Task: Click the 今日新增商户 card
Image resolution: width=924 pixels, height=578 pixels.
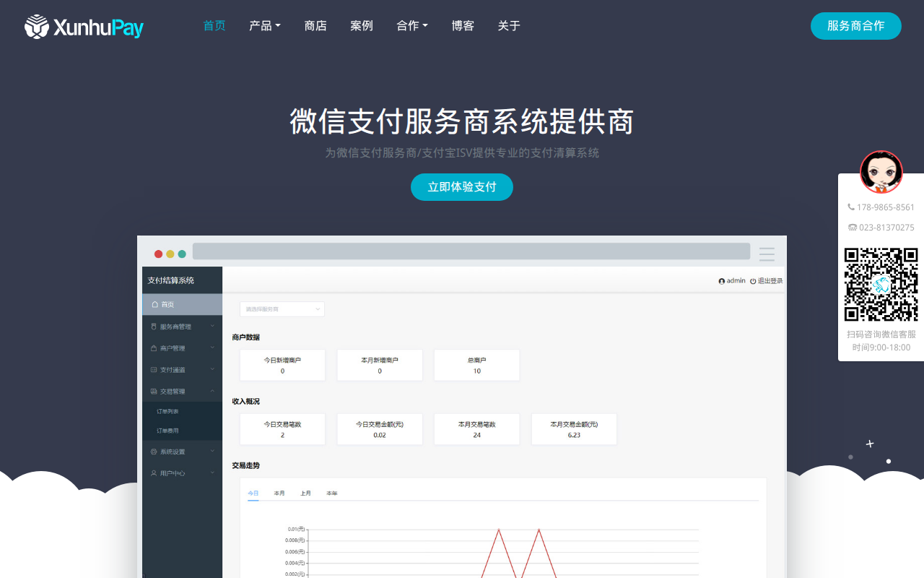Action: click(282, 366)
